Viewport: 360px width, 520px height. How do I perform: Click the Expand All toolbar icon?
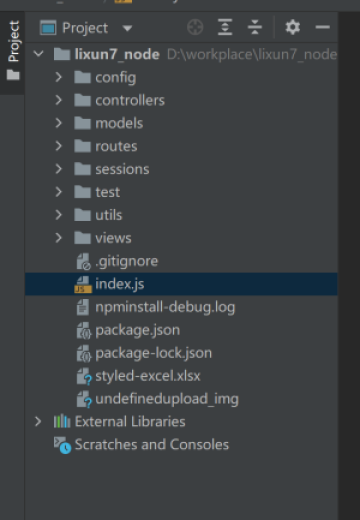point(225,27)
